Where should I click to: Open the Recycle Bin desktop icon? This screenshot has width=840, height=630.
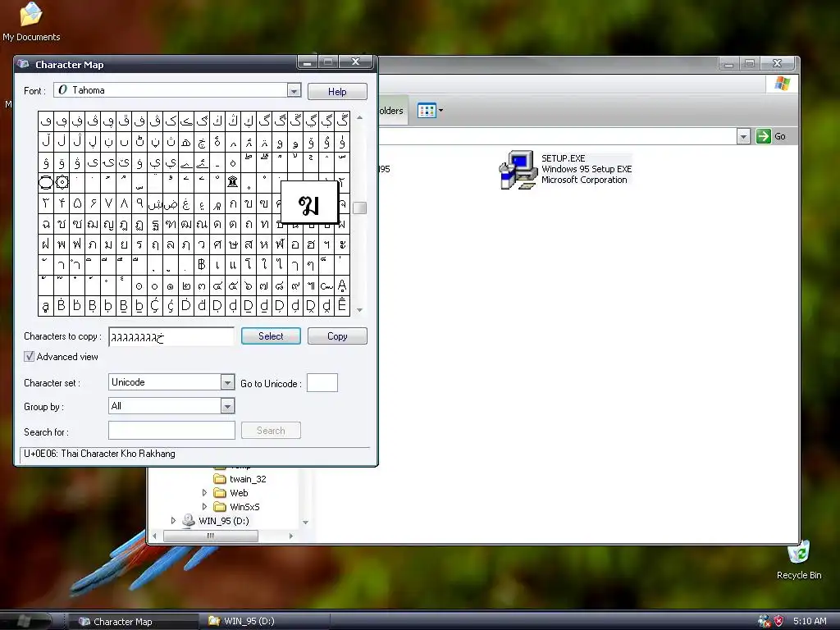799,560
